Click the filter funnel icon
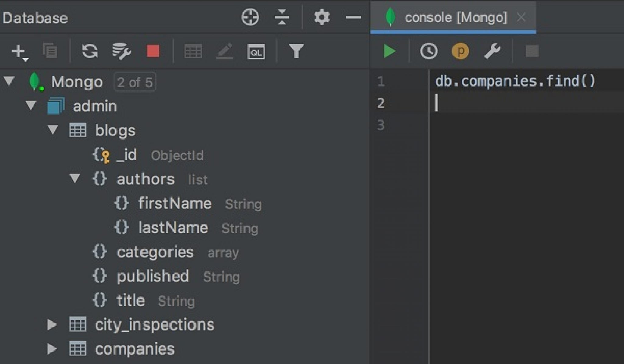 296,51
